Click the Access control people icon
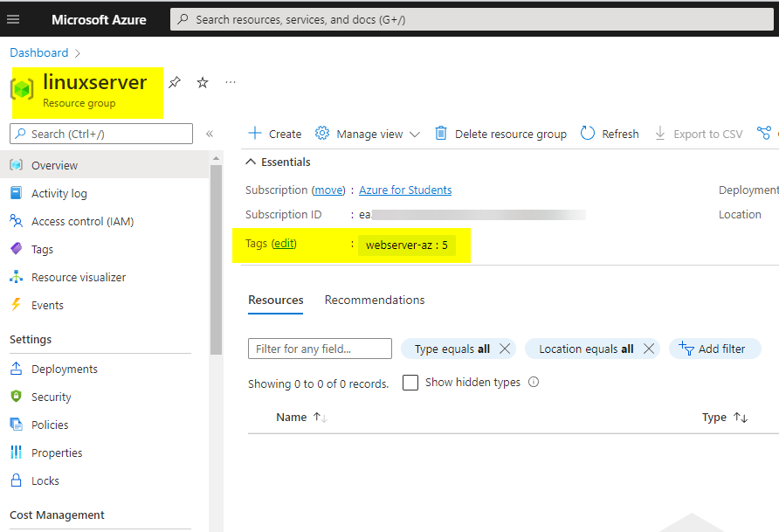Image resolution: width=779 pixels, height=532 pixels. [x=16, y=220]
